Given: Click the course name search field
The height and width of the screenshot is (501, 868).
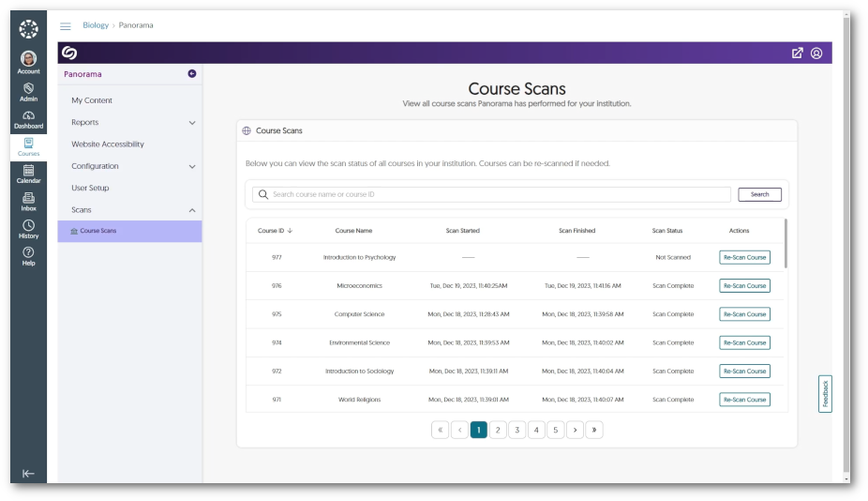Looking at the screenshot, I should tap(497, 194).
